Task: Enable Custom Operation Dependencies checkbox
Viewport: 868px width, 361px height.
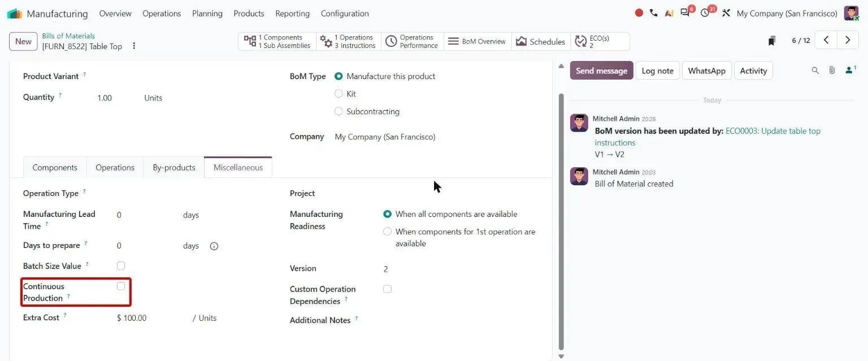Action: (x=387, y=289)
